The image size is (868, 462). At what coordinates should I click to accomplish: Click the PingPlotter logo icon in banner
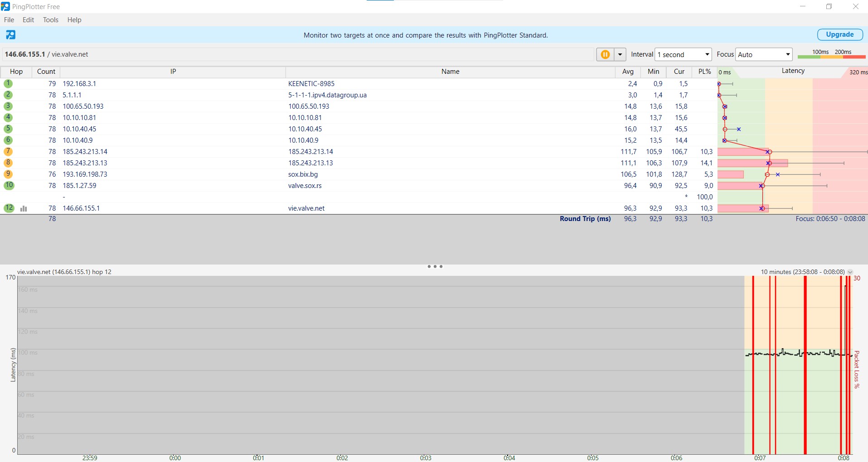point(10,35)
